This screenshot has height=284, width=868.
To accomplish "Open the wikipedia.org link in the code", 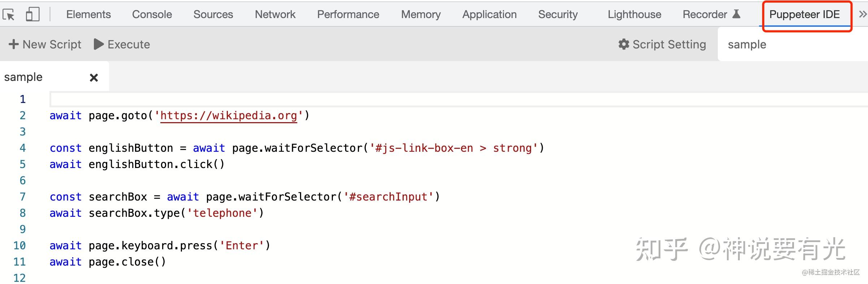I will [x=228, y=116].
